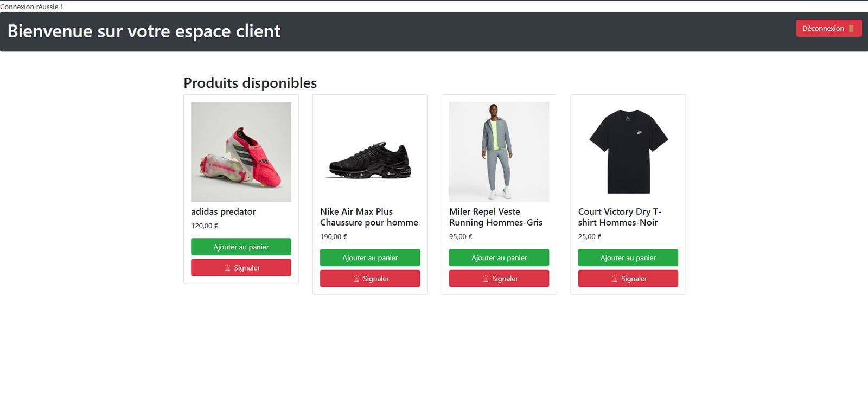Click the 120,00 € price
The height and width of the screenshot is (412, 868).
coord(205,226)
